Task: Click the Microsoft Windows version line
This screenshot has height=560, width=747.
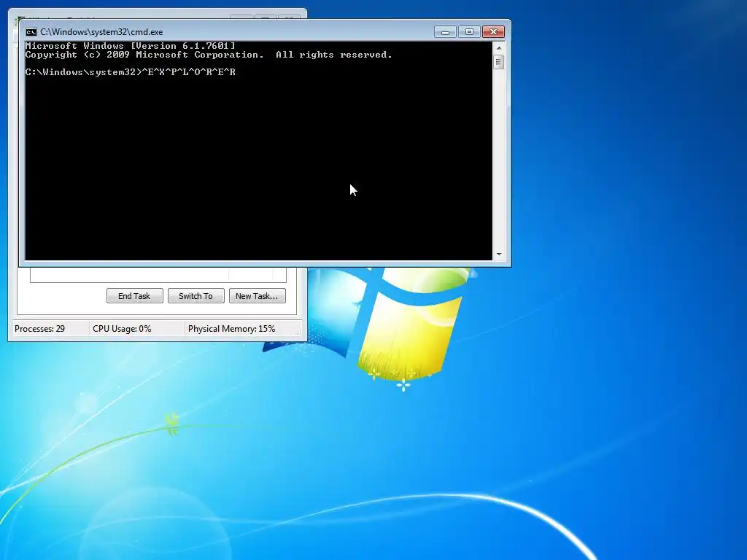Action: (x=131, y=46)
